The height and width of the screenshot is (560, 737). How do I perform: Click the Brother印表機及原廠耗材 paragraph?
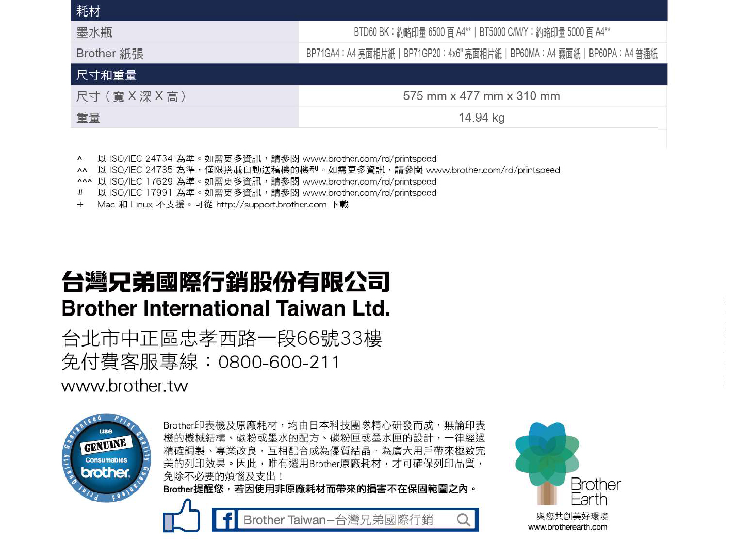pos(324,451)
